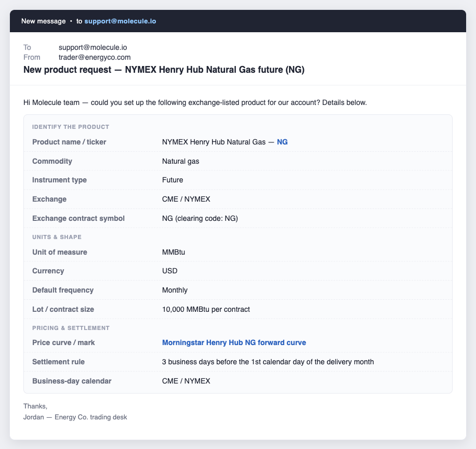
Task: Click the 'Product name / ticker' label
Action: click(69, 142)
